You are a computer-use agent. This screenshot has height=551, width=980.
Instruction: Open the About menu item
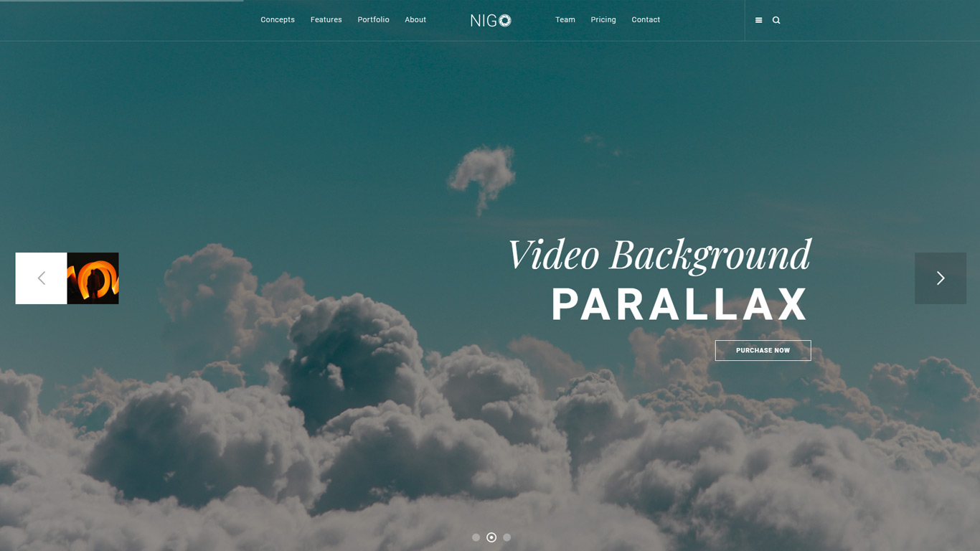point(415,20)
